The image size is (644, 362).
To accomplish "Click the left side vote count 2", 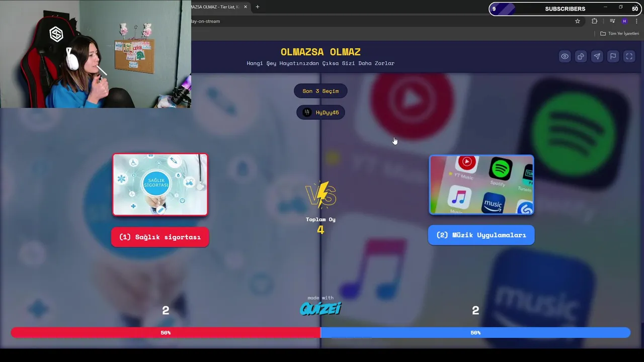I will (x=166, y=311).
